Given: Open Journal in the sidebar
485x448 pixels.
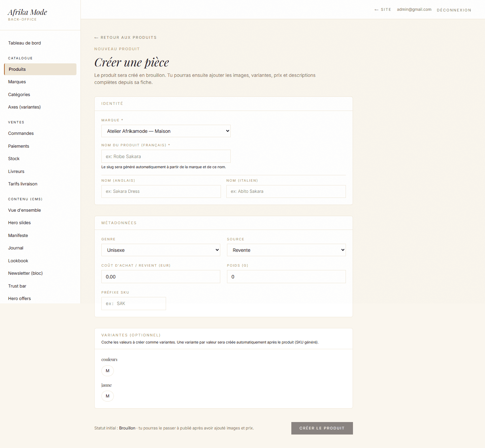Looking at the screenshot, I should (40, 248).
